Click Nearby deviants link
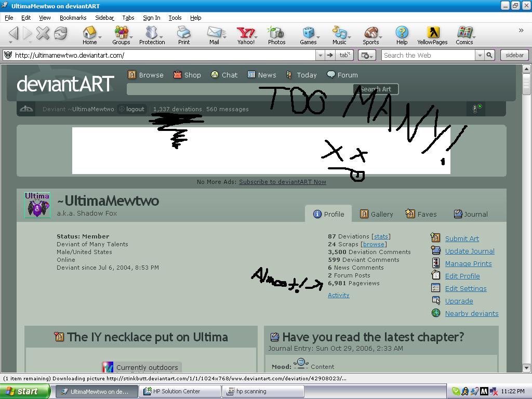The width and height of the screenshot is (532, 399). pos(472,313)
